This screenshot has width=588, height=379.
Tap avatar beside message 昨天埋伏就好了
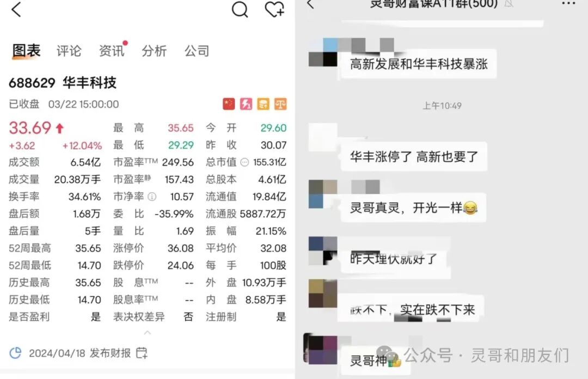[322, 251]
